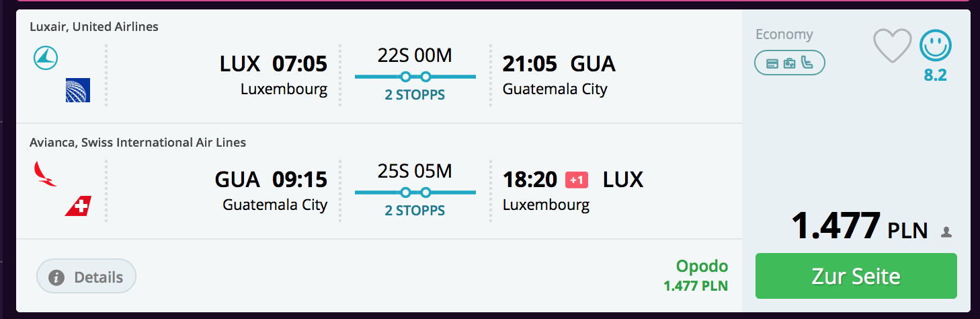
Task: Click the Economy amenities icons badge
Action: click(x=790, y=63)
